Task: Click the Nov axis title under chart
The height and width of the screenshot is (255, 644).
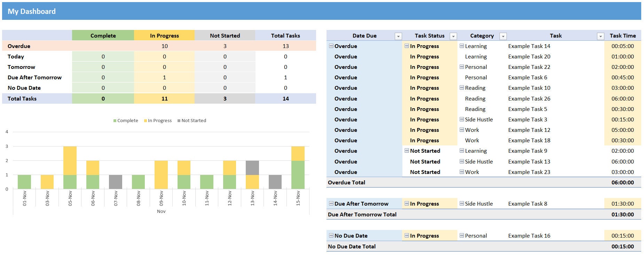Action: click(161, 211)
